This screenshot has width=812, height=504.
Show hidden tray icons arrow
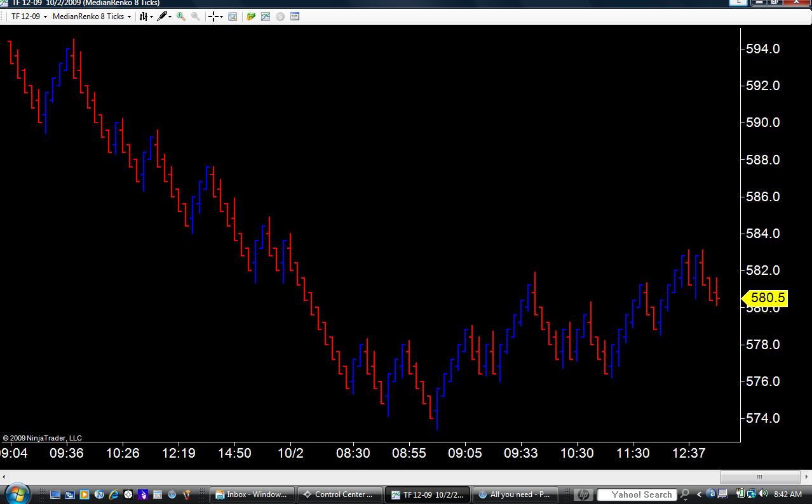pyautogui.click(x=700, y=494)
